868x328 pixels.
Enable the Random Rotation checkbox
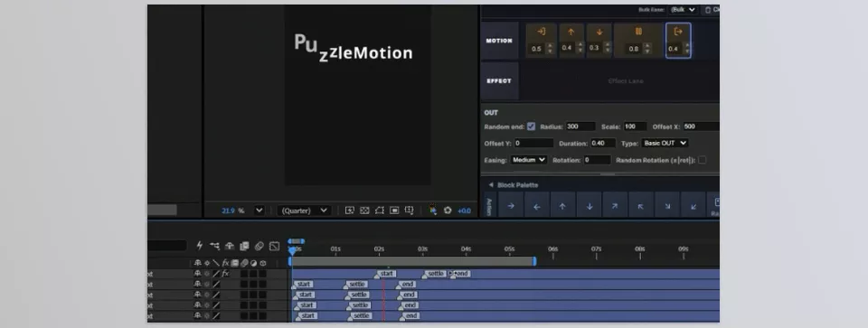point(702,160)
